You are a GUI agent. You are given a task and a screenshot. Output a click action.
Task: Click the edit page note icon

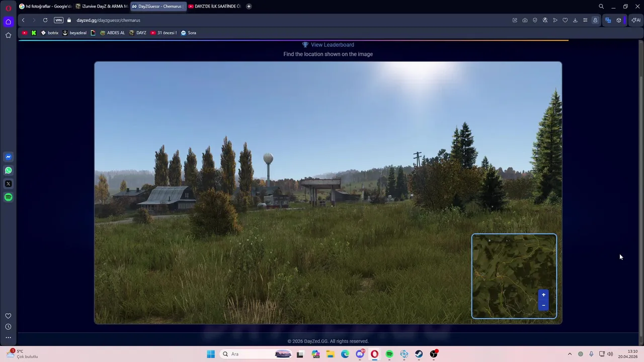(x=515, y=20)
